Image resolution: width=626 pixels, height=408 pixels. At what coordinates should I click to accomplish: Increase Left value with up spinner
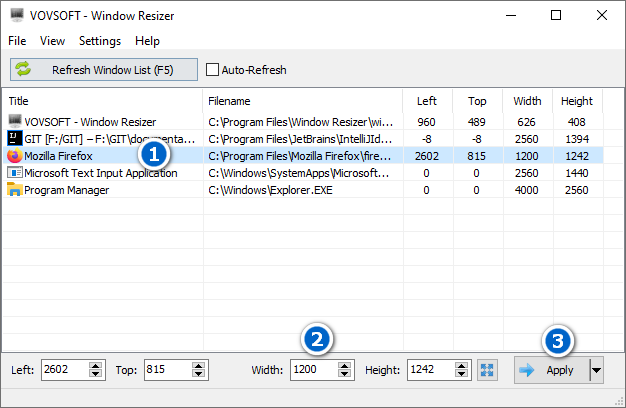pos(95,366)
